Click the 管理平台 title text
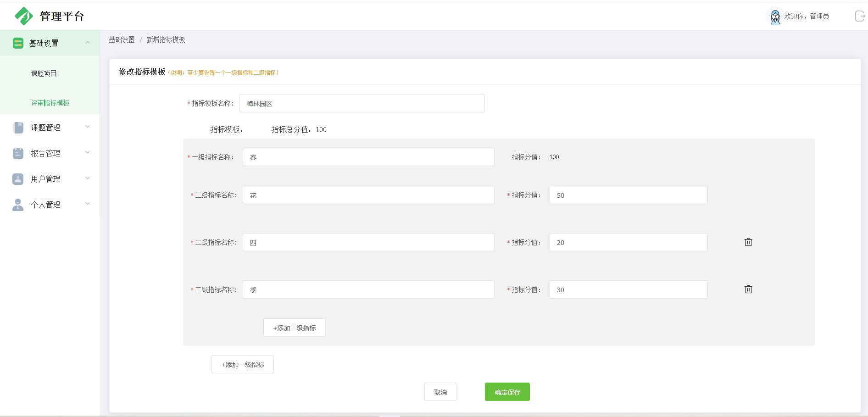Screen dimensions: 868x417 [x=62, y=17]
